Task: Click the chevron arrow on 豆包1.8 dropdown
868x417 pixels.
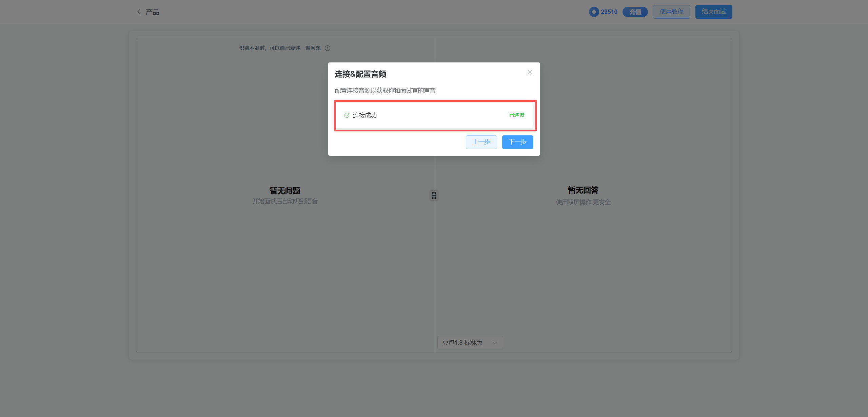Action: (495, 343)
